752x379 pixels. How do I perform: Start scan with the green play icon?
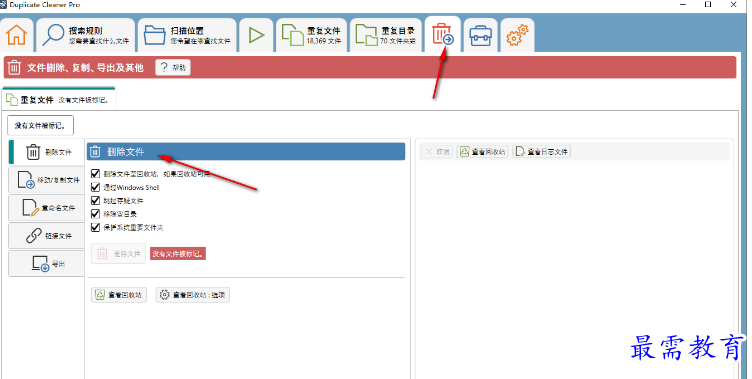point(256,35)
